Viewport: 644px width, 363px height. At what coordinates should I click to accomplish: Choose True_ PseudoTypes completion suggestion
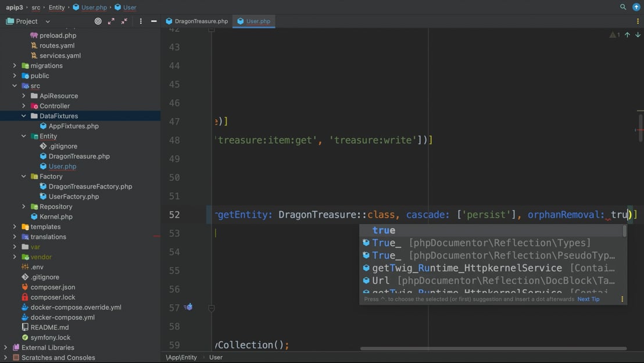pyautogui.click(x=491, y=255)
